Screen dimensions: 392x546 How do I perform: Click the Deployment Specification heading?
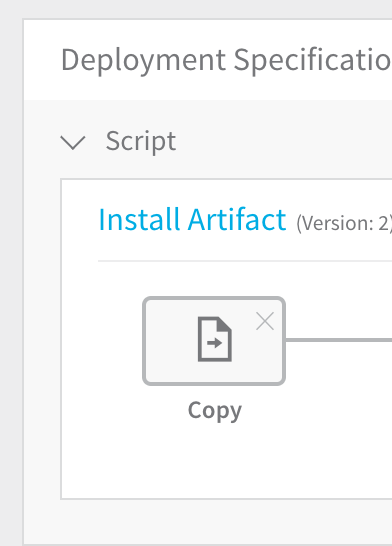click(x=226, y=60)
